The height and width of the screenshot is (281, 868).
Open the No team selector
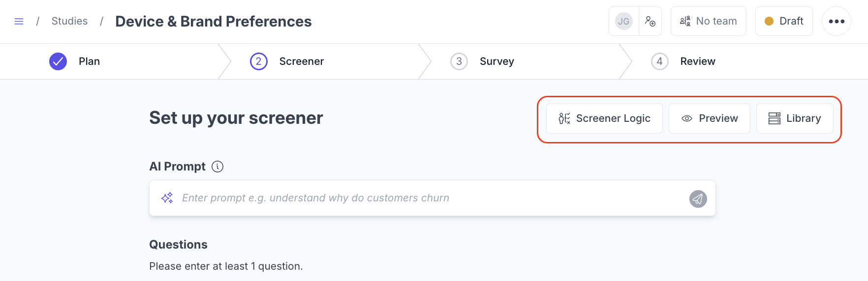pyautogui.click(x=708, y=21)
